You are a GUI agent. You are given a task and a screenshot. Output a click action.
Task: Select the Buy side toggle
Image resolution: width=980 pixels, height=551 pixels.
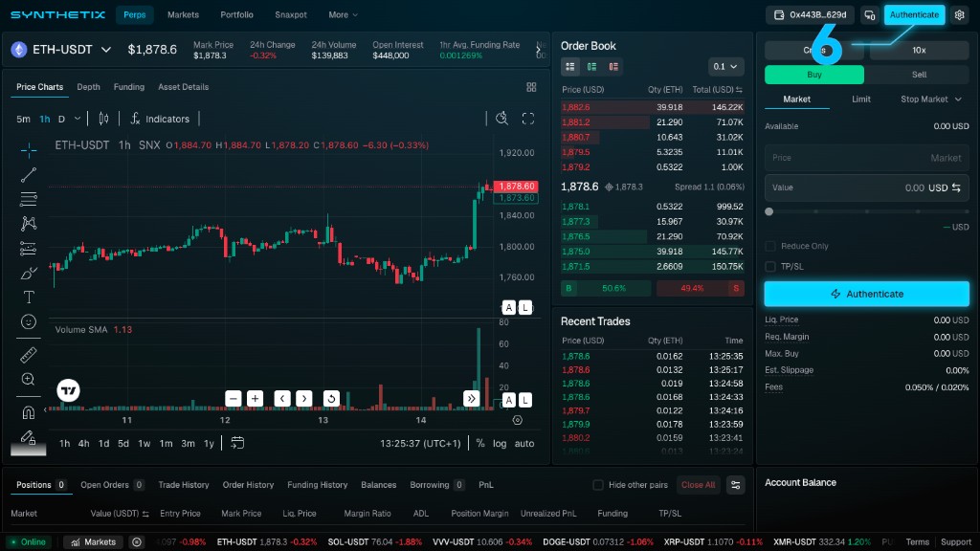pos(814,75)
